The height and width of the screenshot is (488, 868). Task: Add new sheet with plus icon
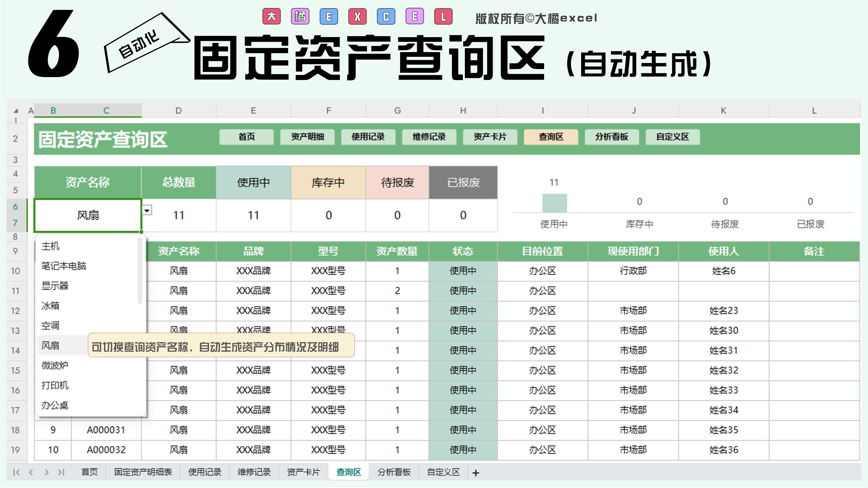(475, 473)
